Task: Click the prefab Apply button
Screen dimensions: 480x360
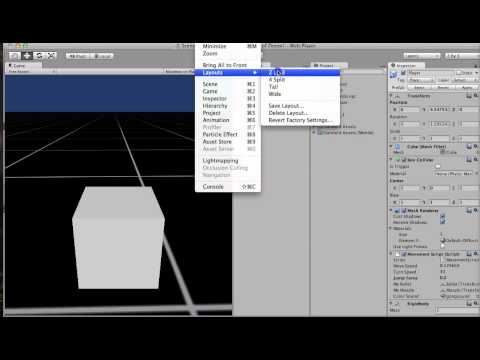Action: [x=467, y=87]
